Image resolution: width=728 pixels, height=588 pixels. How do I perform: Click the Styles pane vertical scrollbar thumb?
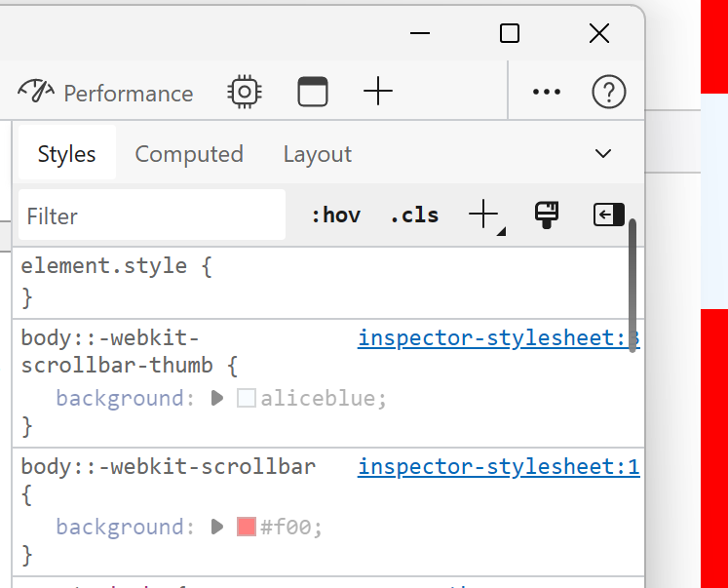[632, 286]
